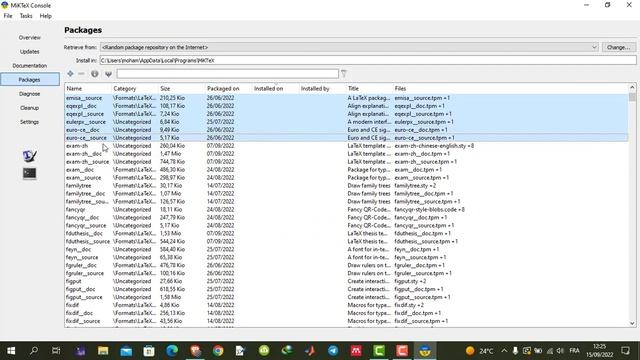640x360 pixels.
Task: Click the Install in path field
Action: pyautogui.click(x=368, y=60)
